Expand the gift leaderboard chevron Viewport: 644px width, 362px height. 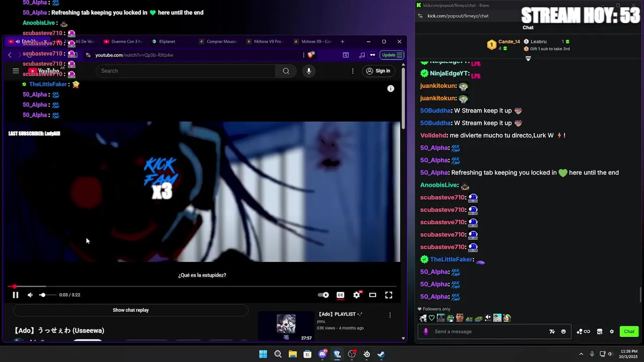tap(528, 58)
